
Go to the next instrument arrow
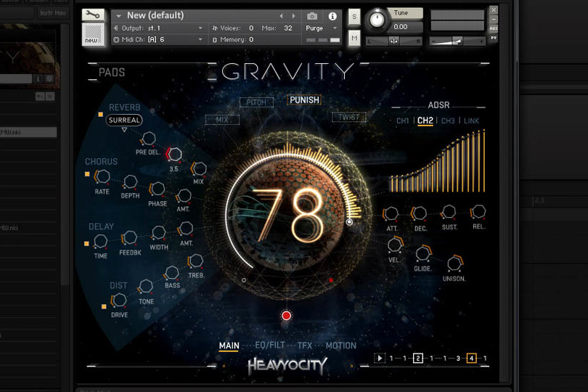293,16
